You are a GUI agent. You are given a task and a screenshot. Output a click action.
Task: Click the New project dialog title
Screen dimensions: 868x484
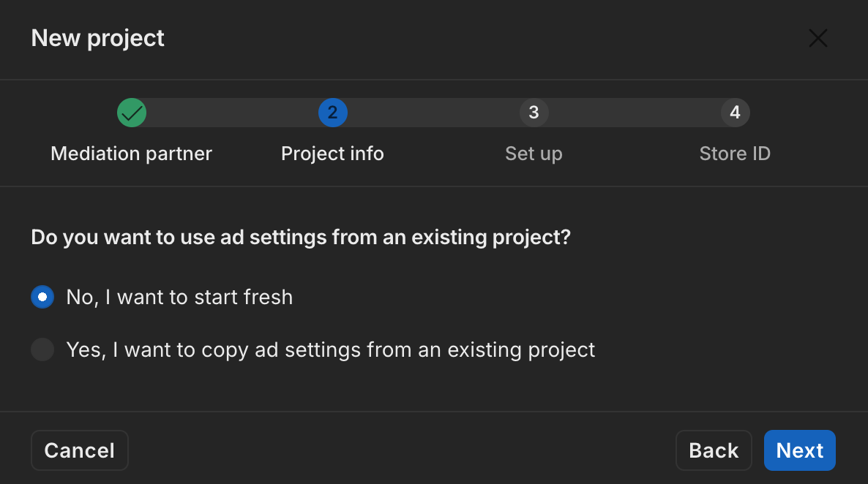(98, 38)
